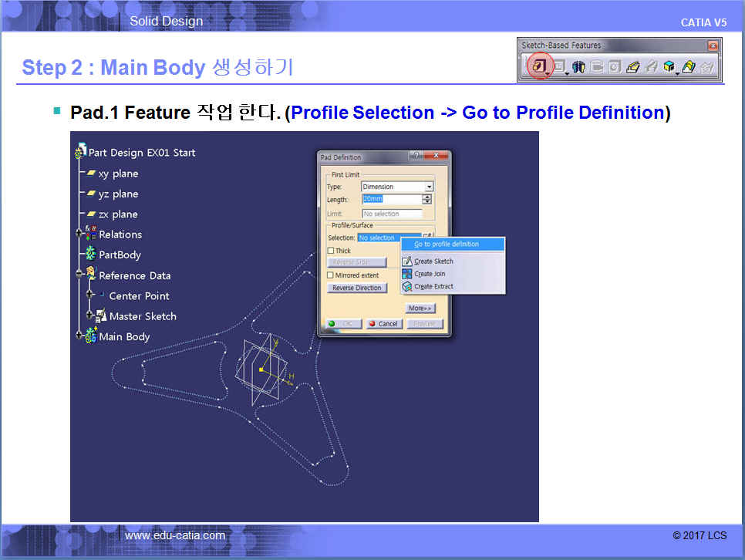The height and width of the screenshot is (560, 745).
Task: Click the More>> button in Pad Definition
Action: [420, 308]
